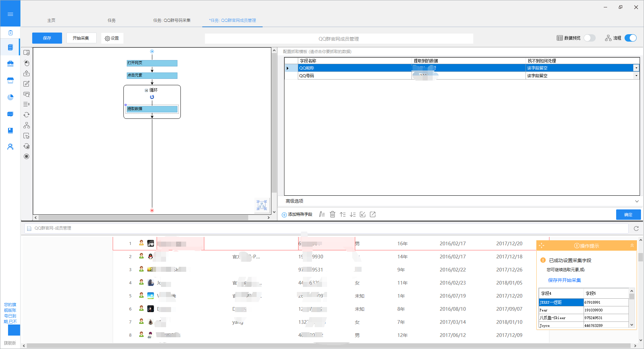Click the move icon on the 操作提示 panel
Image resolution: width=644 pixels, height=349 pixels.
(x=541, y=246)
